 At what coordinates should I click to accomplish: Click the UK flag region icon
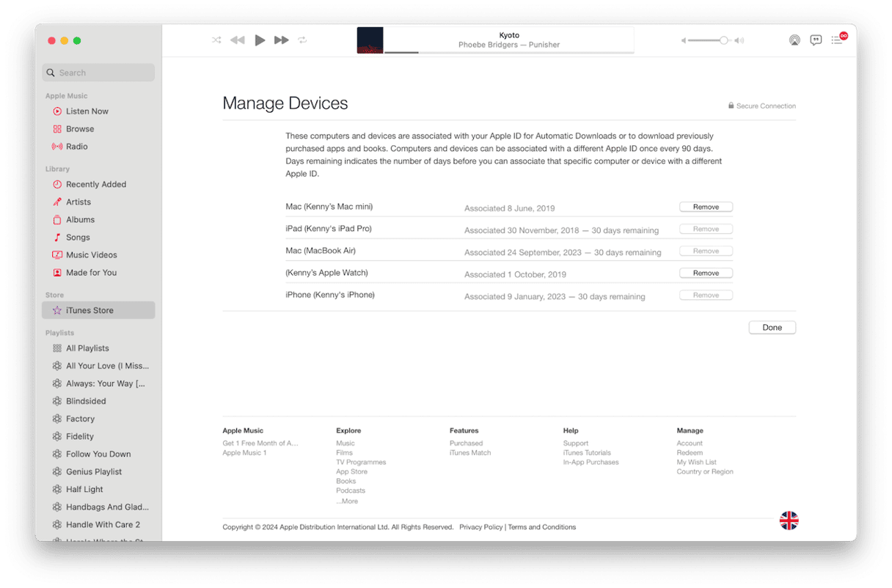point(789,521)
